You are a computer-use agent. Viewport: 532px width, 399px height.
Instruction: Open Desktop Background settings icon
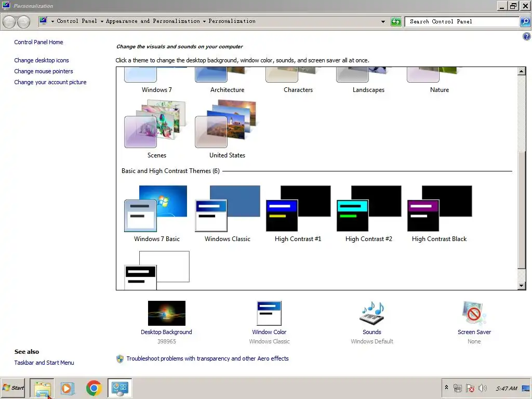[167, 313]
